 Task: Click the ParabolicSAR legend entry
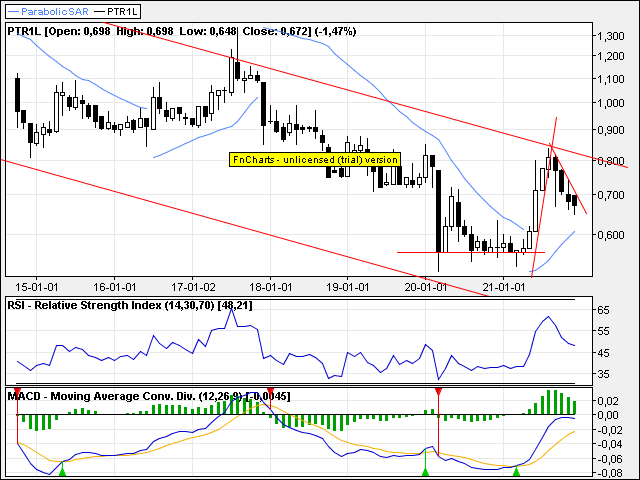click(48, 11)
